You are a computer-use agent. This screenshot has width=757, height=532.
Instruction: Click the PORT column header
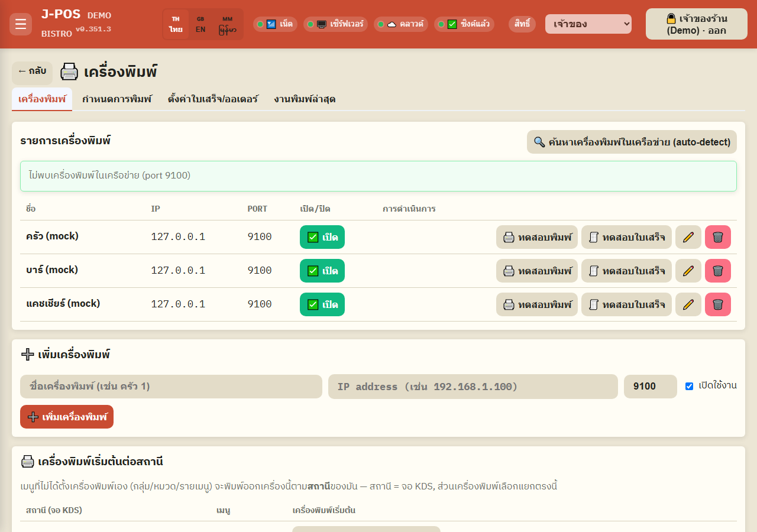click(x=257, y=209)
